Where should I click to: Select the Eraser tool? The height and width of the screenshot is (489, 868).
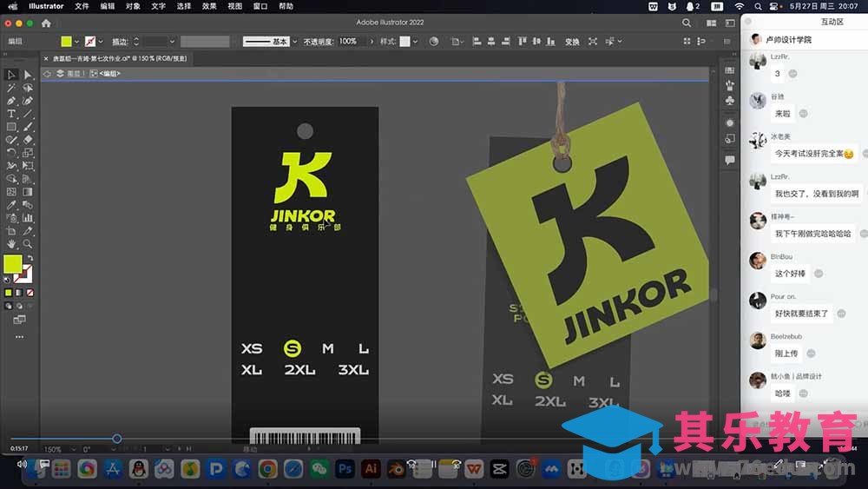(28, 140)
